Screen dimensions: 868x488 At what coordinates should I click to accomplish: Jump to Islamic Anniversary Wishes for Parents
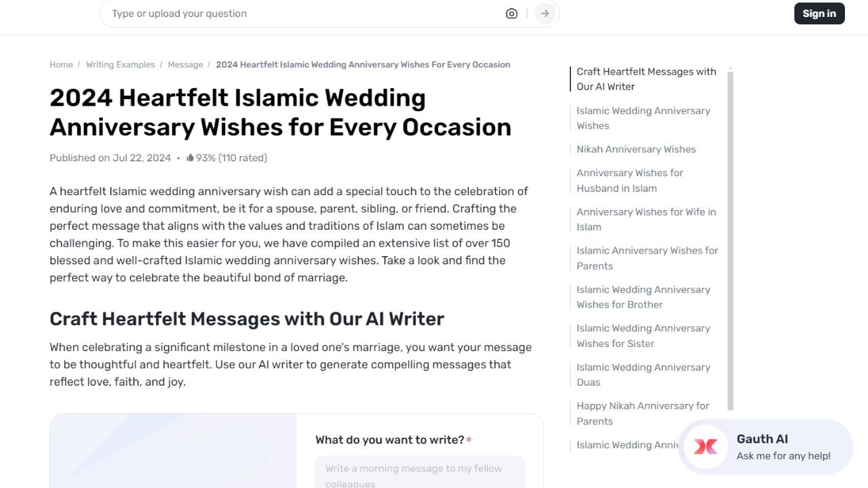pyautogui.click(x=647, y=258)
